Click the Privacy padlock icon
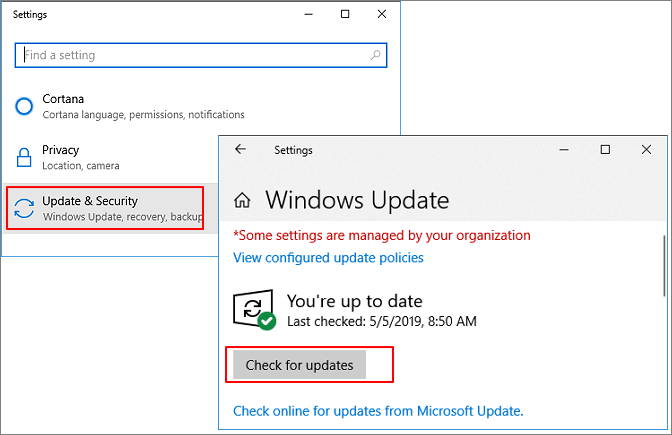 pos(25,157)
